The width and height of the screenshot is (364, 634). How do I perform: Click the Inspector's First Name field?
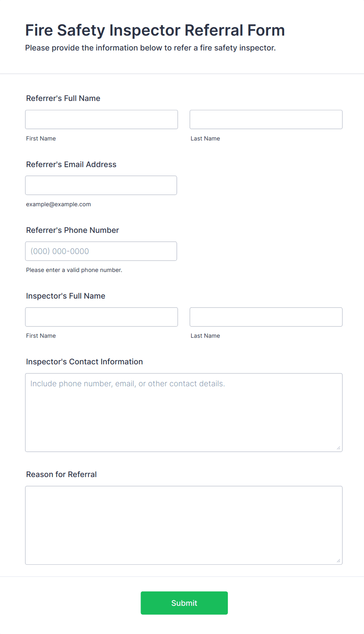pyautogui.click(x=101, y=317)
